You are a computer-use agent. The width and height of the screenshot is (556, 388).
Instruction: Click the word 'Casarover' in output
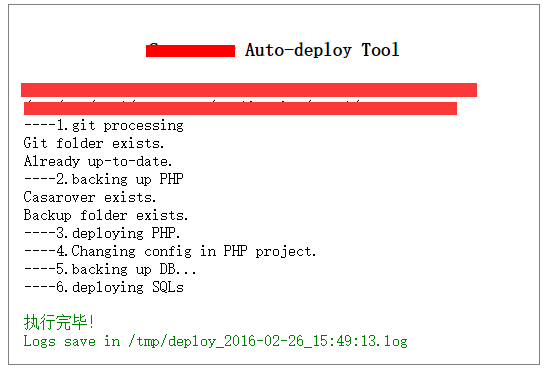tap(60, 197)
